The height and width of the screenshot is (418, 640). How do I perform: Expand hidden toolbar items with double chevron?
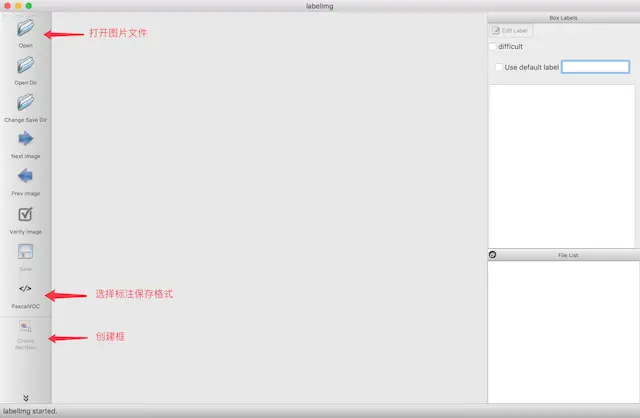[26, 398]
